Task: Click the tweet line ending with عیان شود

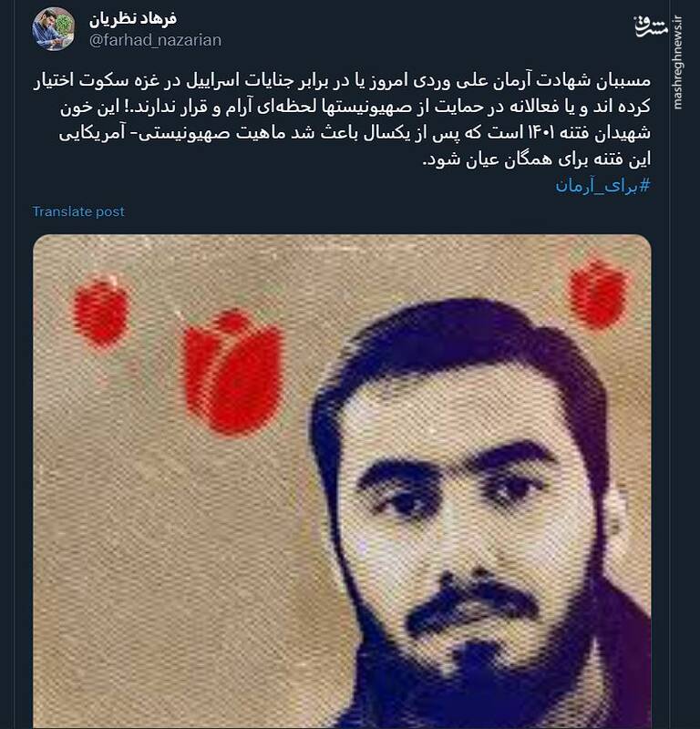Action: [x=536, y=159]
